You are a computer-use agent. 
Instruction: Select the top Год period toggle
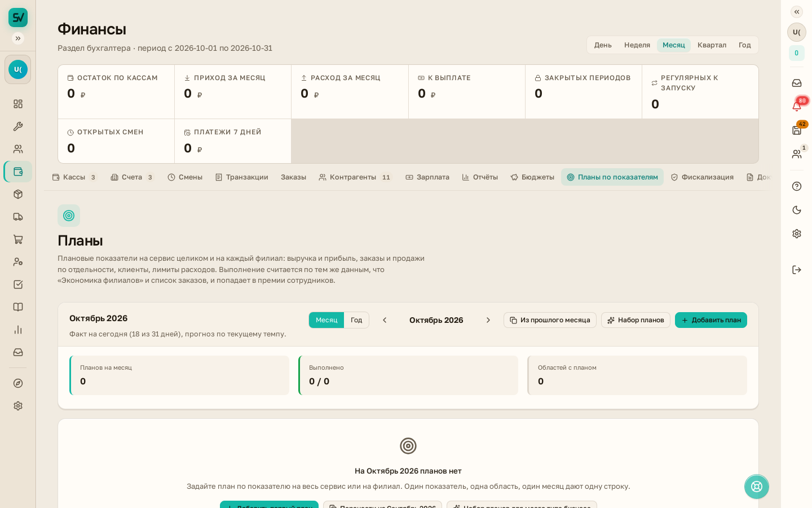click(x=745, y=45)
